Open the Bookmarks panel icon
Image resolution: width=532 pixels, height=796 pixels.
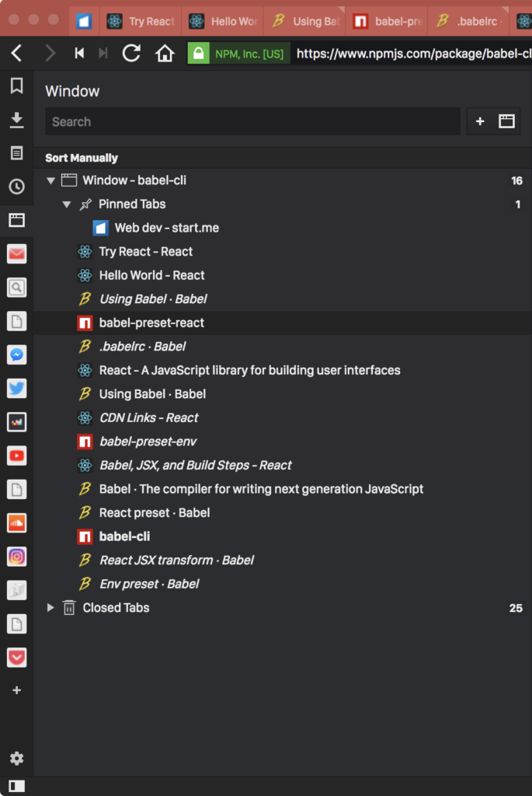coord(17,86)
